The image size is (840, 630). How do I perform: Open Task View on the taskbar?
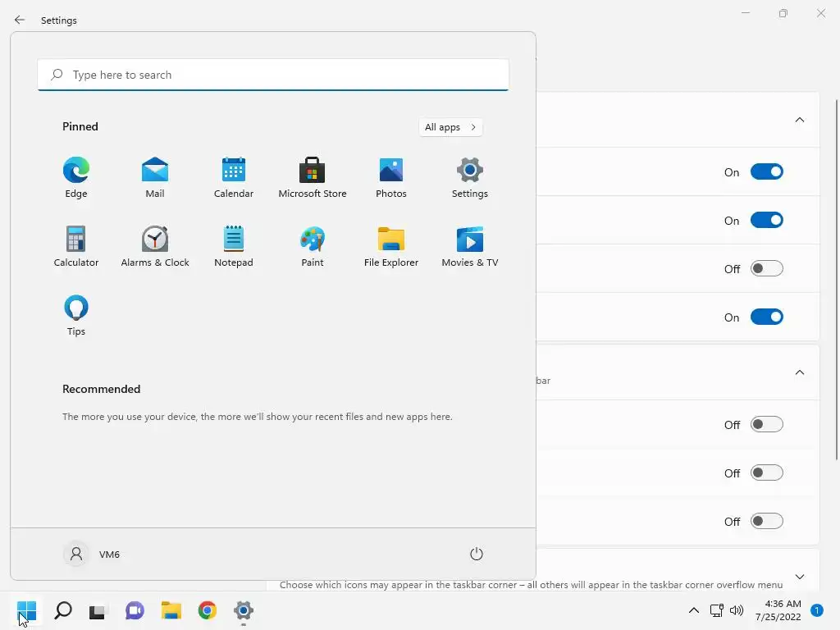click(98, 610)
